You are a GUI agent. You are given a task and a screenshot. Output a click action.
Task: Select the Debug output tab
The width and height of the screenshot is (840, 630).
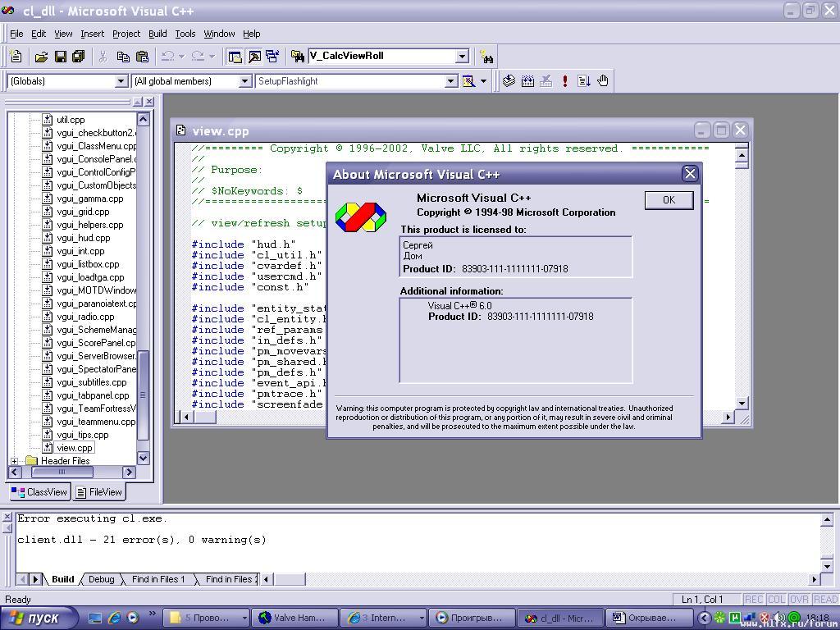point(101,579)
